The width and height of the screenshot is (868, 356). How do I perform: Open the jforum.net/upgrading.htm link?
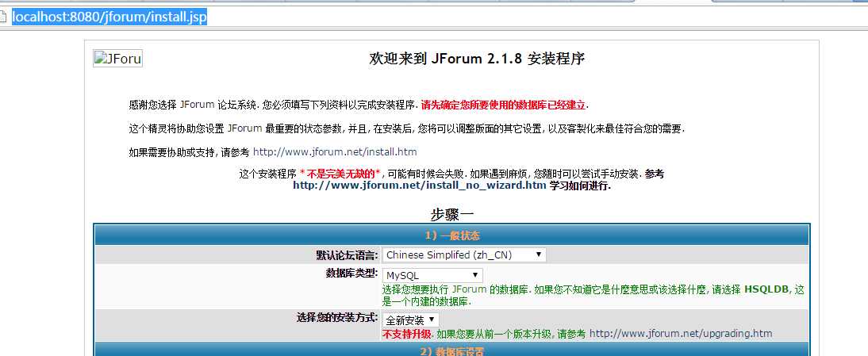(680, 333)
